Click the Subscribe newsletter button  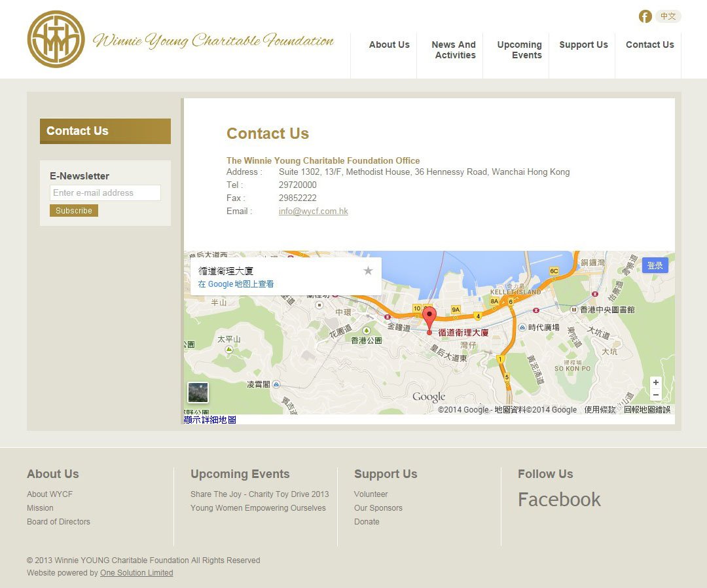(74, 211)
